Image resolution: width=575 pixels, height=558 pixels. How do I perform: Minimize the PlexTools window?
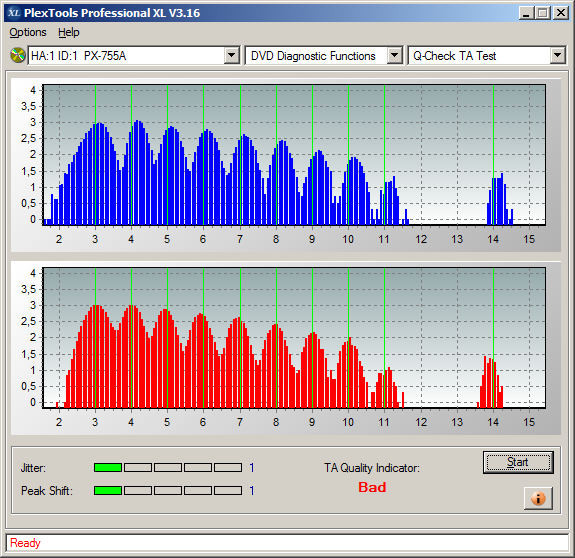pyautogui.click(x=526, y=13)
